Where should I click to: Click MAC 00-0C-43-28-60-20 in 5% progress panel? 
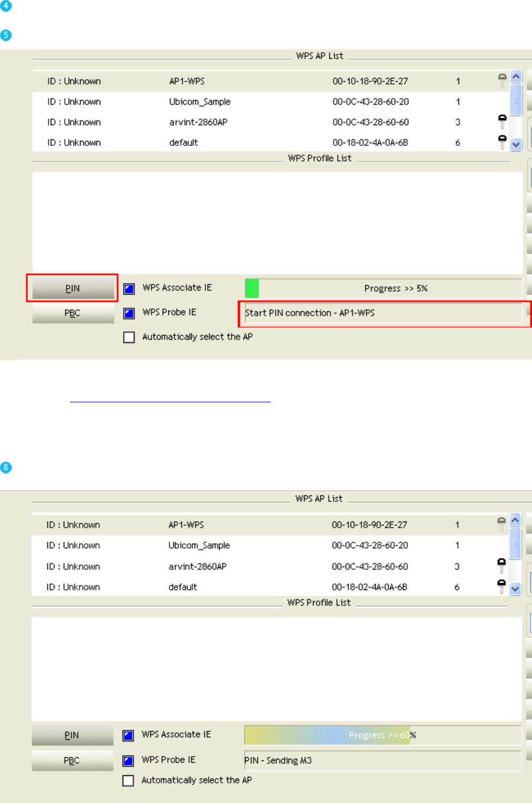371,102
